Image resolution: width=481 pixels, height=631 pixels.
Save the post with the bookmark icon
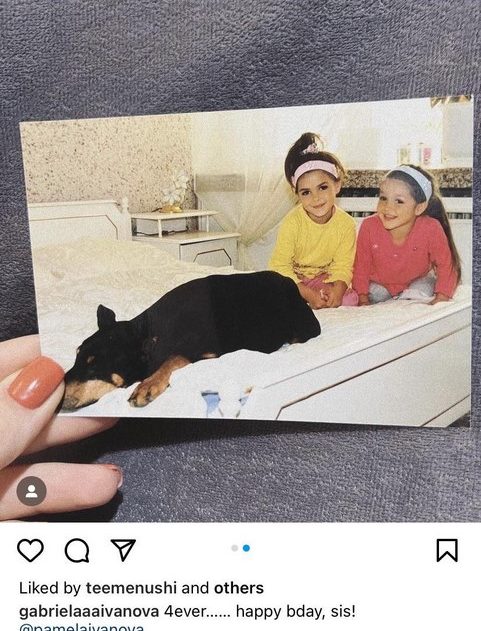[447, 550]
